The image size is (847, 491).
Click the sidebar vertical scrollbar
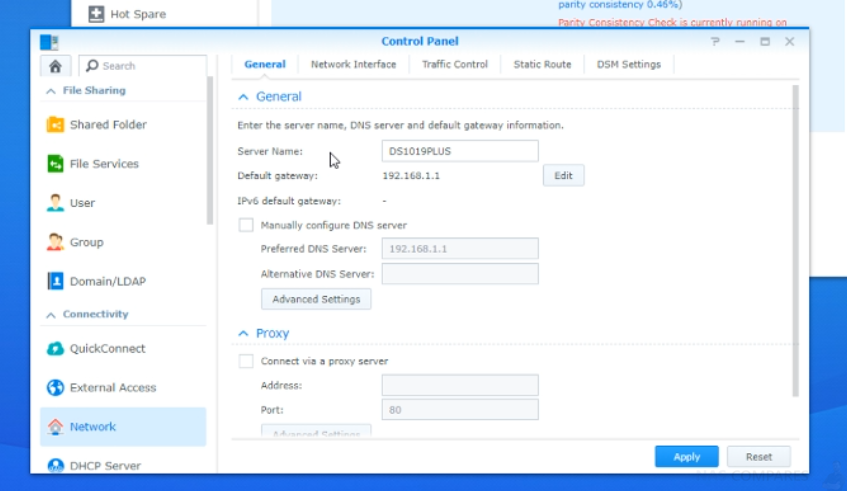coord(210,151)
